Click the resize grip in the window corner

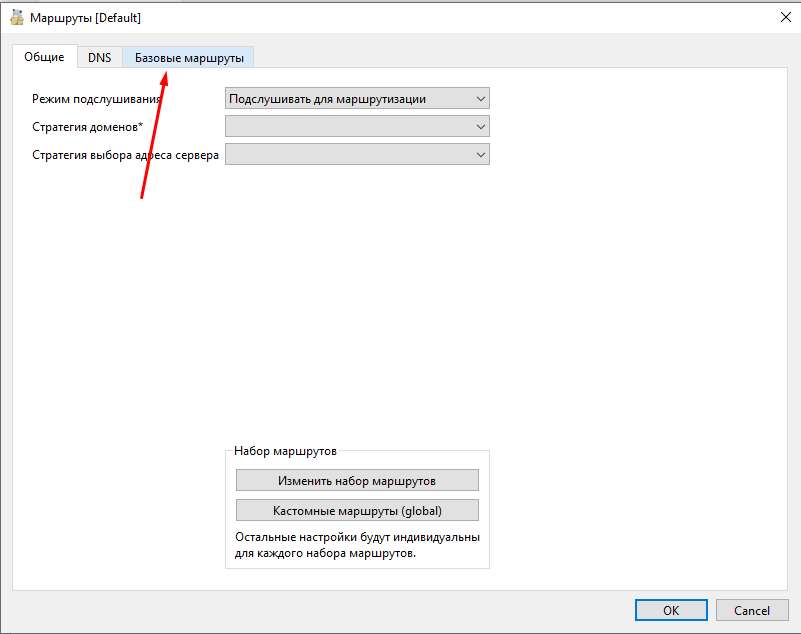pyautogui.click(x=794, y=627)
